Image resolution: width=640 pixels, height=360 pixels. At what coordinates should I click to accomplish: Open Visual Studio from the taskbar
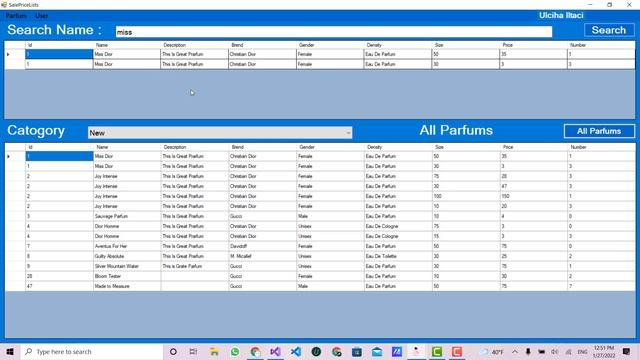(276, 351)
